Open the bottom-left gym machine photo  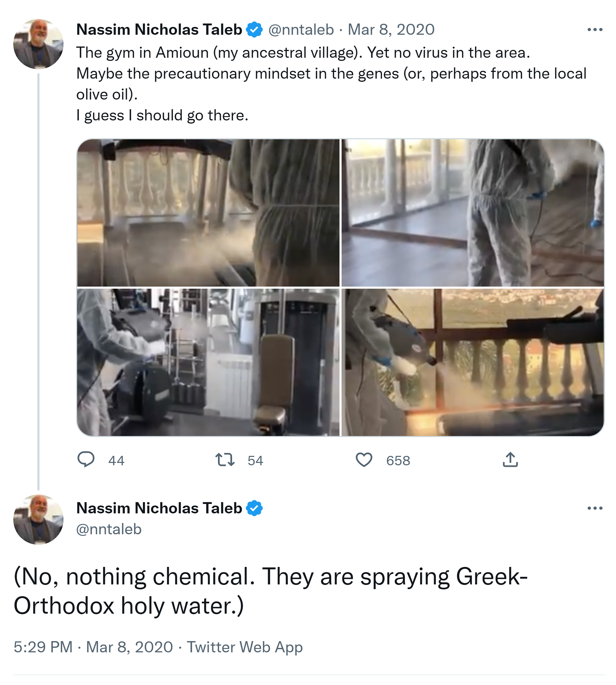point(208,362)
